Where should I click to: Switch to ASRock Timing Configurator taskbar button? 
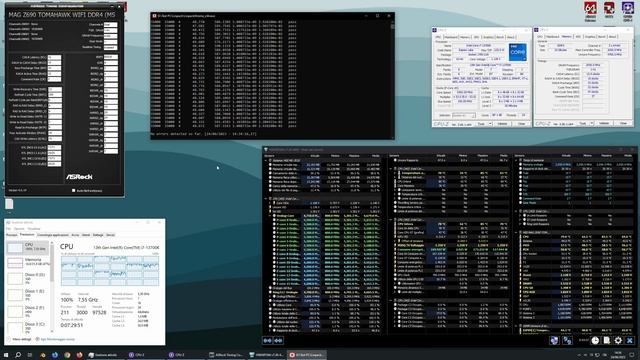(227, 355)
